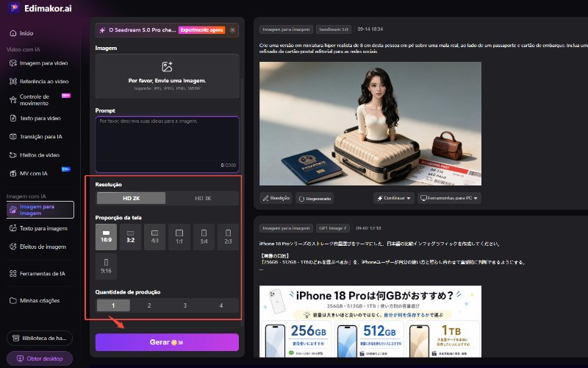The height and width of the screenshot is (368, 588).
Task: Open Imagem para vídeo tool
Action: click(39, 63)
